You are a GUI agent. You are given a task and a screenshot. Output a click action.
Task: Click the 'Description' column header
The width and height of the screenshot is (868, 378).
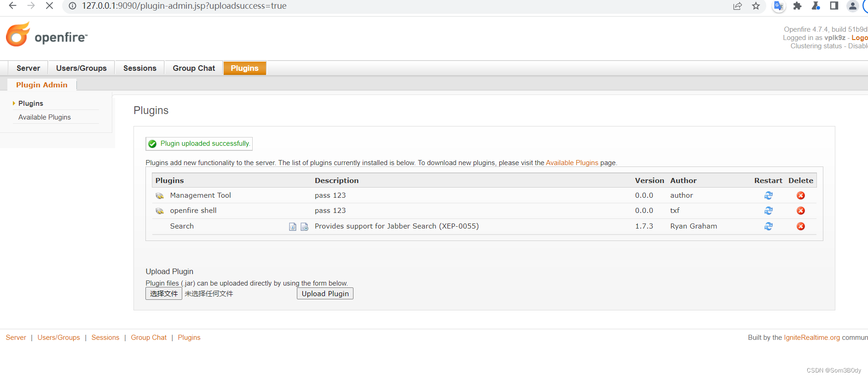pyautogui.click(x=336, y=181)
